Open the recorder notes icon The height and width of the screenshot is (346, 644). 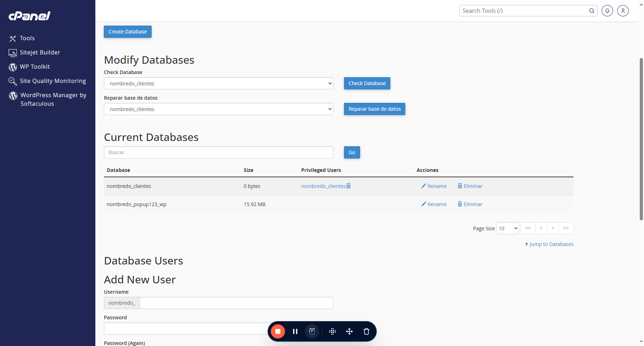coord(312,331)
